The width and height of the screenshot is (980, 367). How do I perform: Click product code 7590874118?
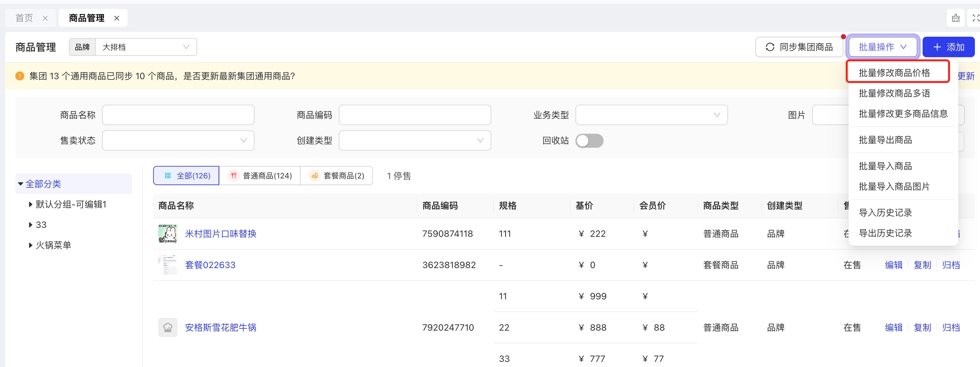point(447,234)
